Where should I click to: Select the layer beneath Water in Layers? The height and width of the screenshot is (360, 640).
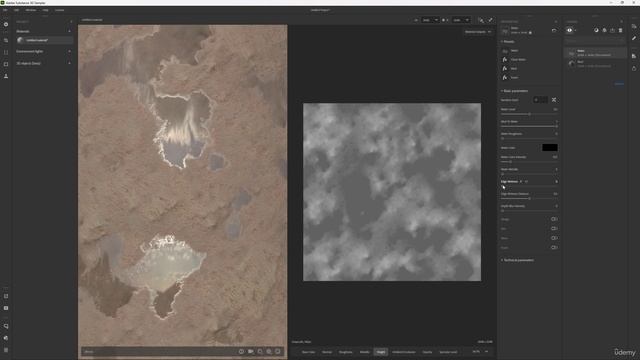[x=596, y=64]
